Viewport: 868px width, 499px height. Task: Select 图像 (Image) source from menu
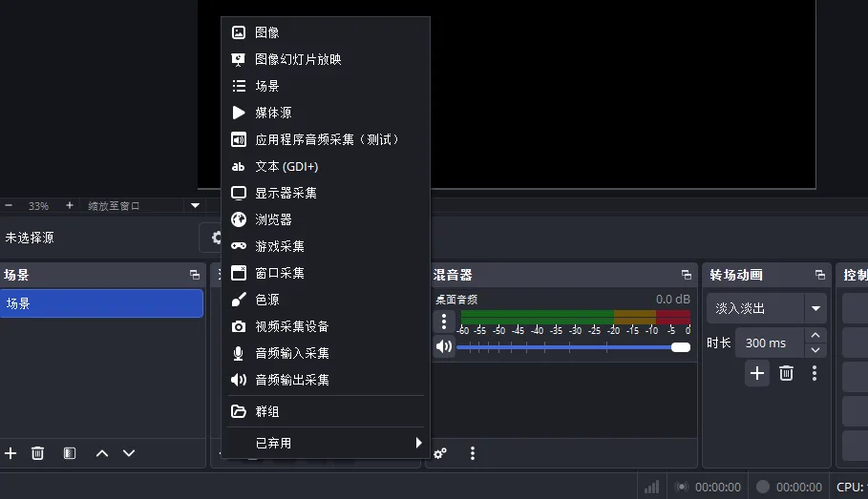coord(267,32)
